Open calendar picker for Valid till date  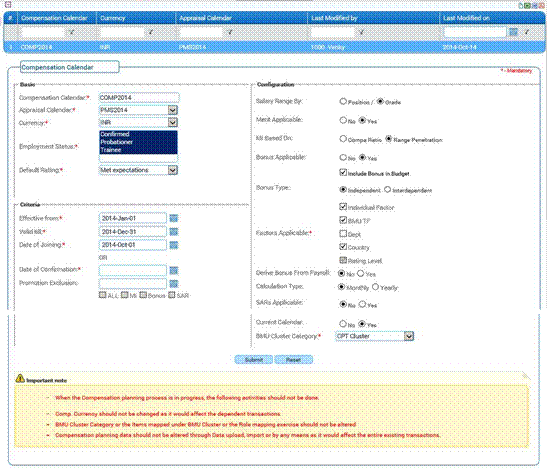[174, 232]
